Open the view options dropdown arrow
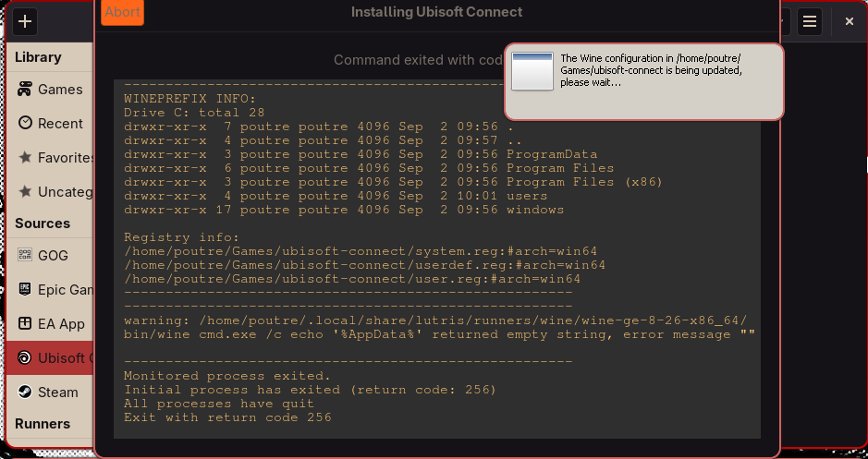This screenshot has width=868, height=459. (783, 21)
